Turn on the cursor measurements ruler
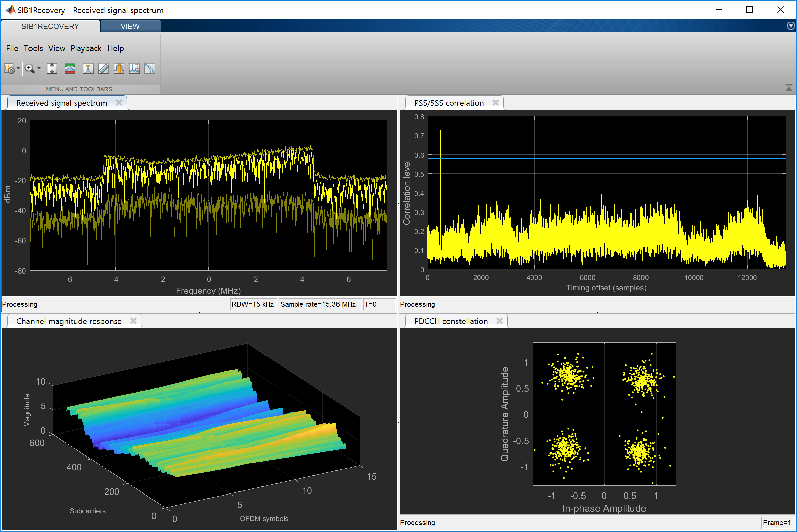 pyautogui.click(x=103, y=69)
